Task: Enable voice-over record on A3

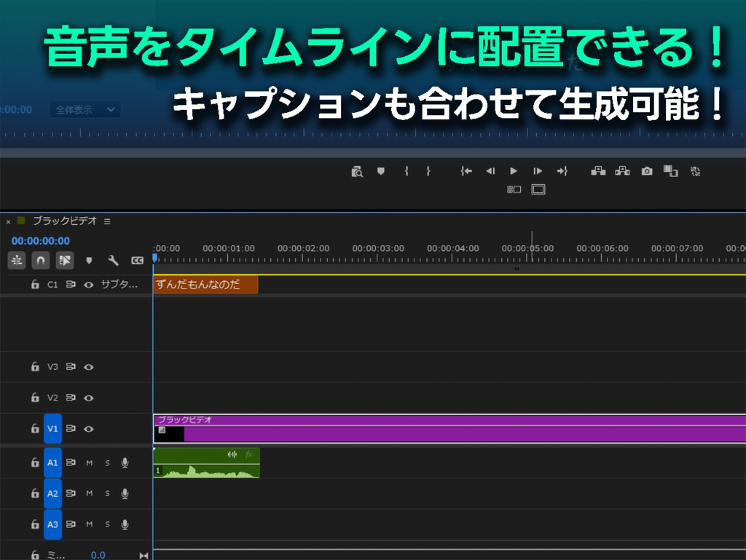Action: (x=125, y=524)
